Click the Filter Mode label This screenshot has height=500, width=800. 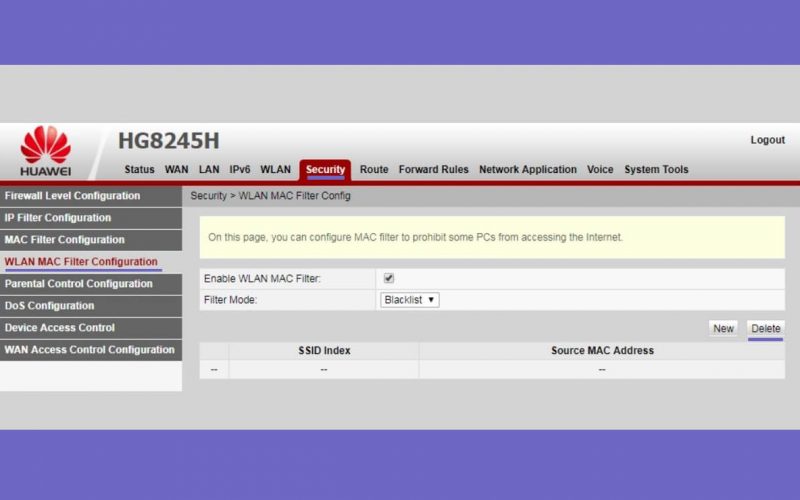230,300
